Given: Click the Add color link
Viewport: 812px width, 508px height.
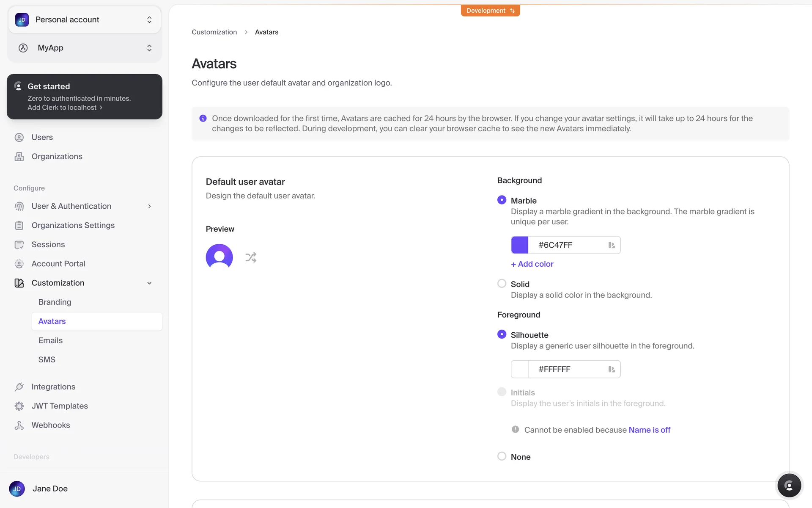Looking at the screenshot, I should click(x=532, y=264).
